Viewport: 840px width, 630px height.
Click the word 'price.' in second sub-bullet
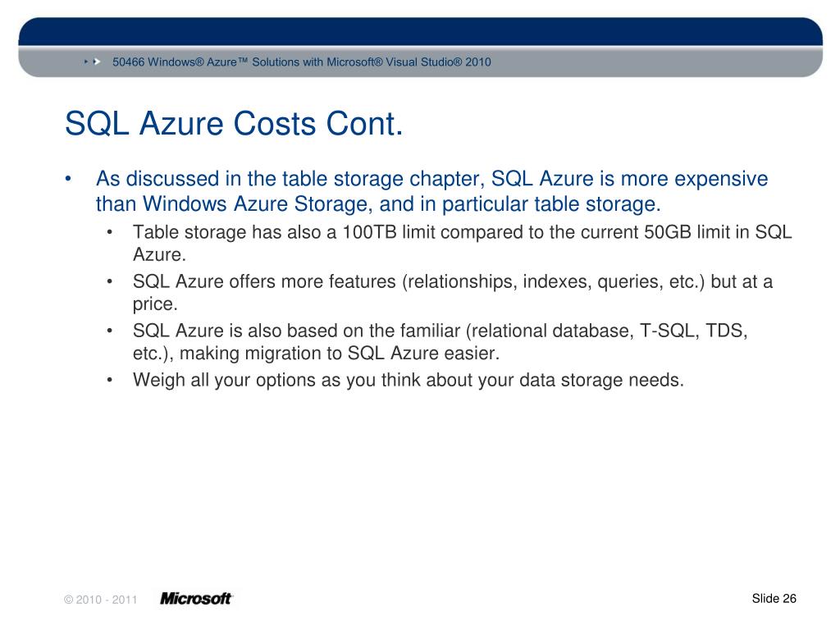(x=155, y=304)
